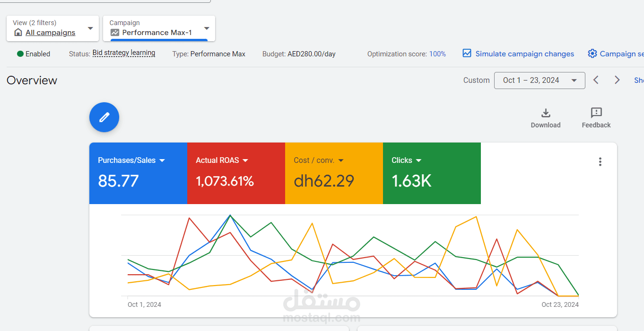Open the View All campaigns dropdown
Screen dimensions: 644x331
pos(53,28)
